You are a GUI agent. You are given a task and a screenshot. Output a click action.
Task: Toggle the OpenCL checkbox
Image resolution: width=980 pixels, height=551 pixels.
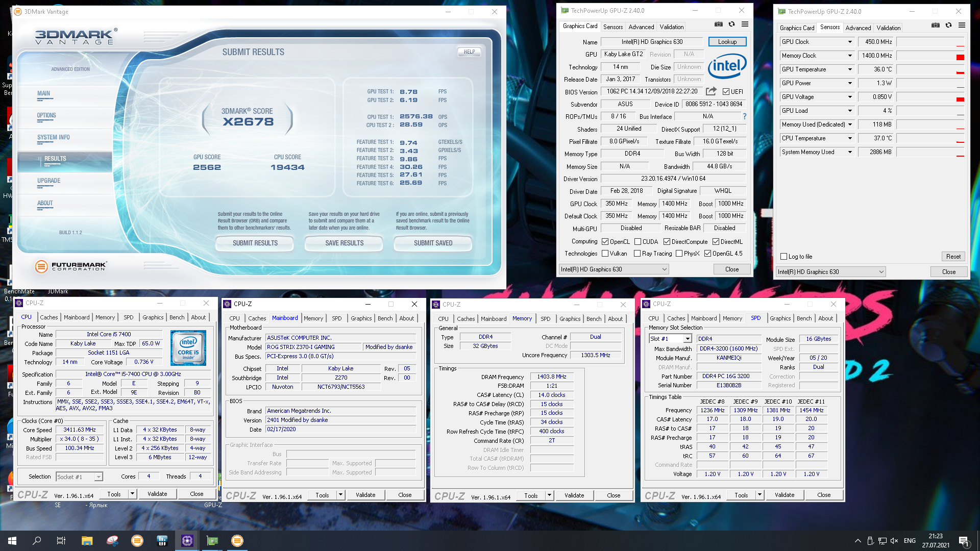point(605,242)
